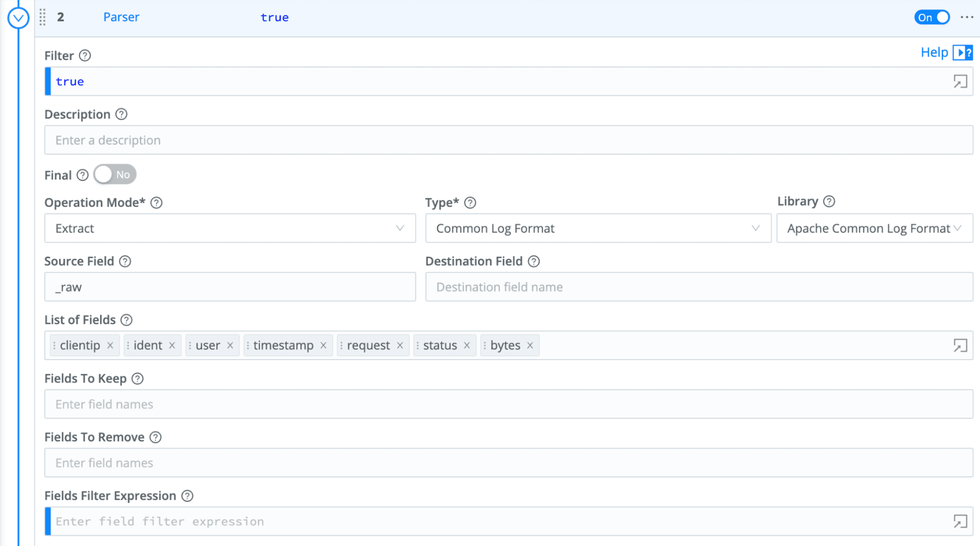
Task: Click the Help link
Action: pos(934,52)
